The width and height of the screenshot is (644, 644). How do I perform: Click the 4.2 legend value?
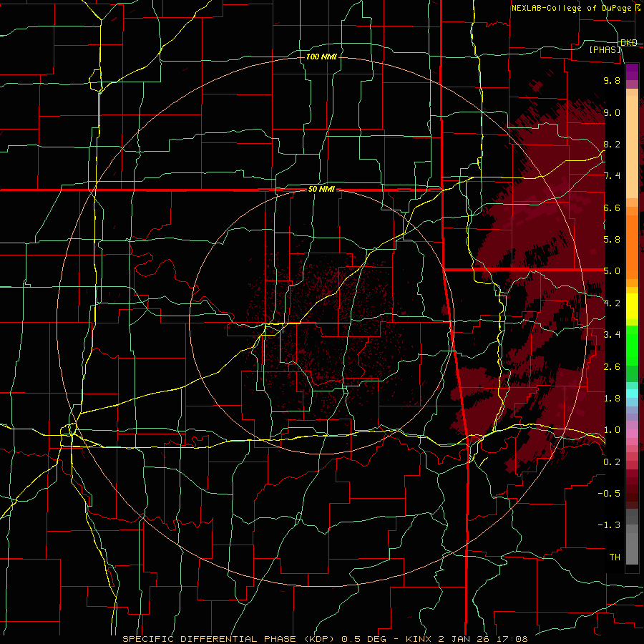612,303
